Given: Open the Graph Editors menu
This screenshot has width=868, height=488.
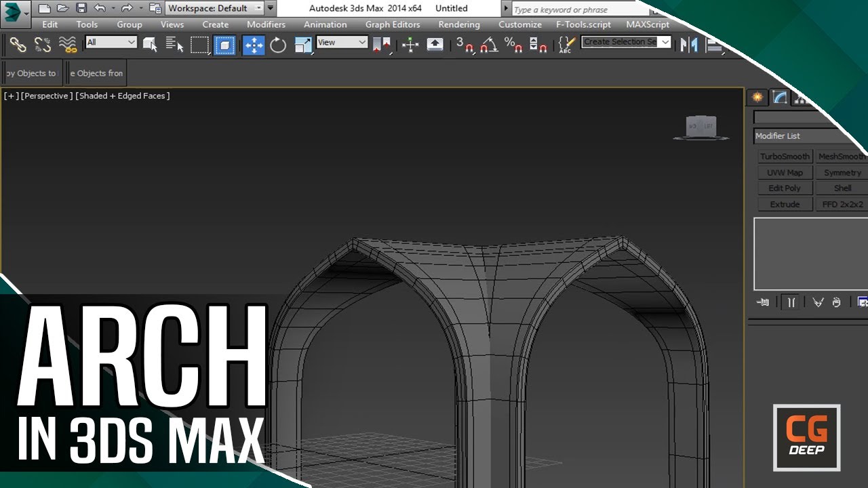Looking at the screenshot, I should [393, 24].
